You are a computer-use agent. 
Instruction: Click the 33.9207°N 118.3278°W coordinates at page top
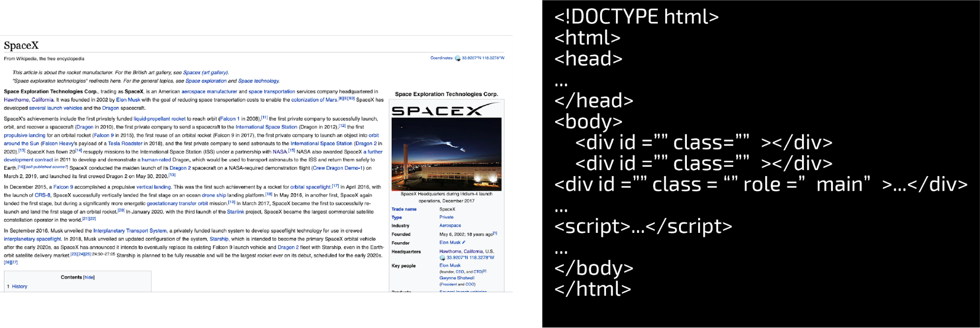click(483, 58)
